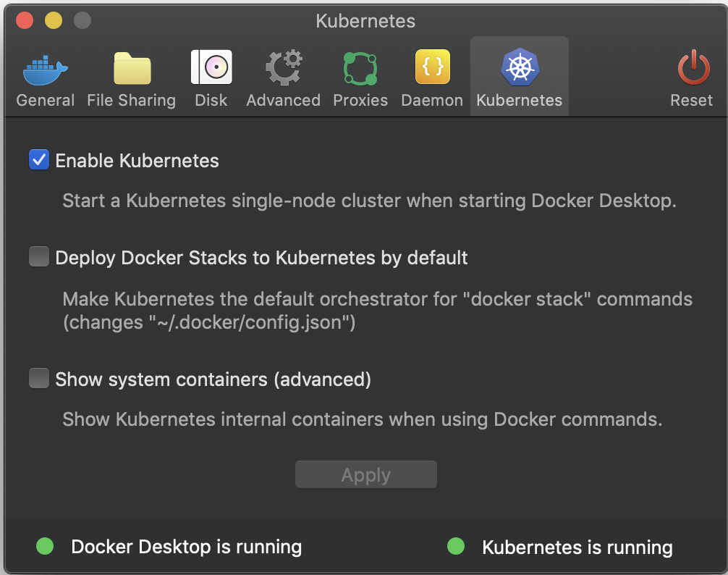
Task: Click the Docker Desktop is running label
Action: click(x=186, y=547)
